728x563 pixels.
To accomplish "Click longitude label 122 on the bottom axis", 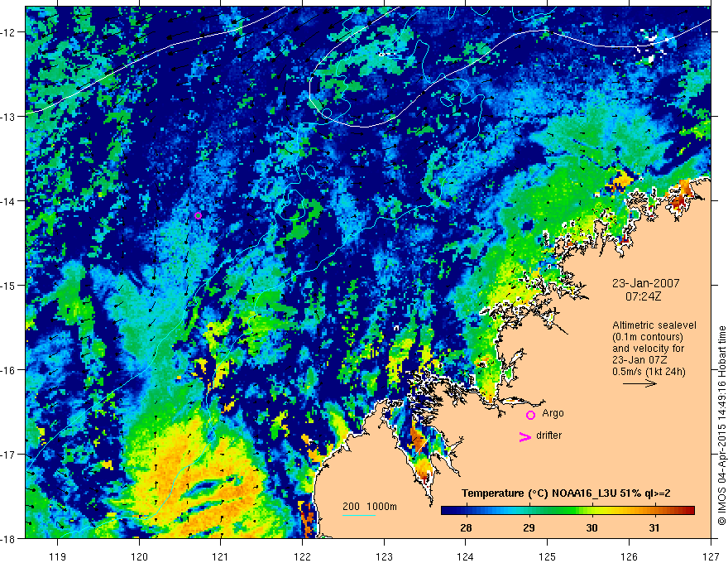I will (302, 556).
